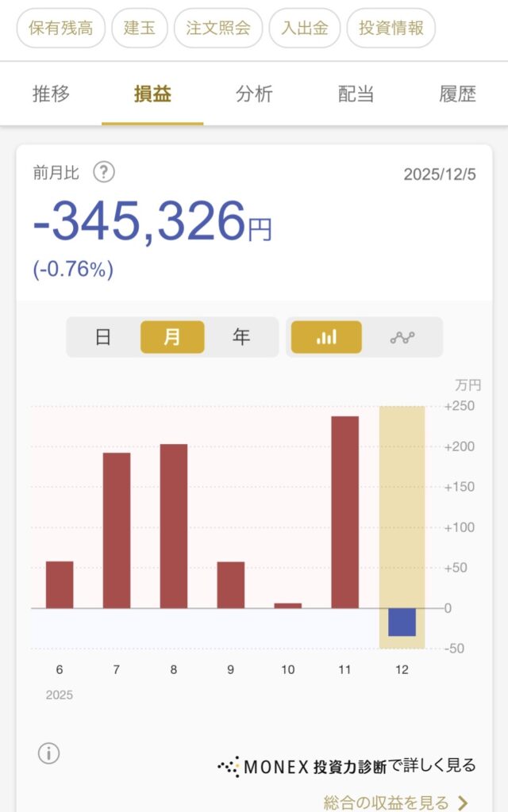Tap the info circle icon below chart
Screen dimensions: 508x812
(x=49, y=753)
